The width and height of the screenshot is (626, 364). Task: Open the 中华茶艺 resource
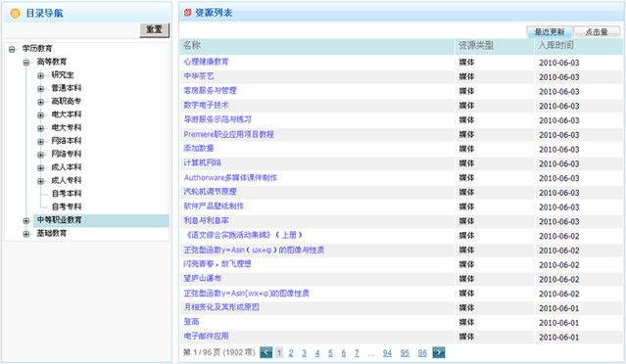click(199, 76)
